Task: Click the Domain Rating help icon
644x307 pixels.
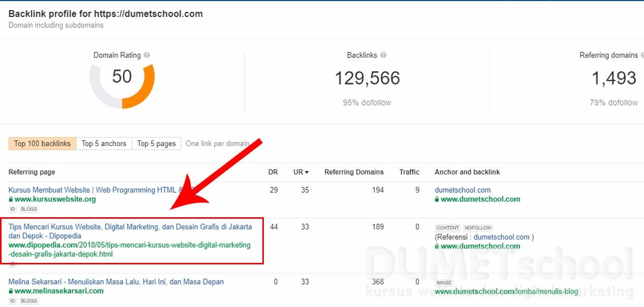Action: (147, 55)
